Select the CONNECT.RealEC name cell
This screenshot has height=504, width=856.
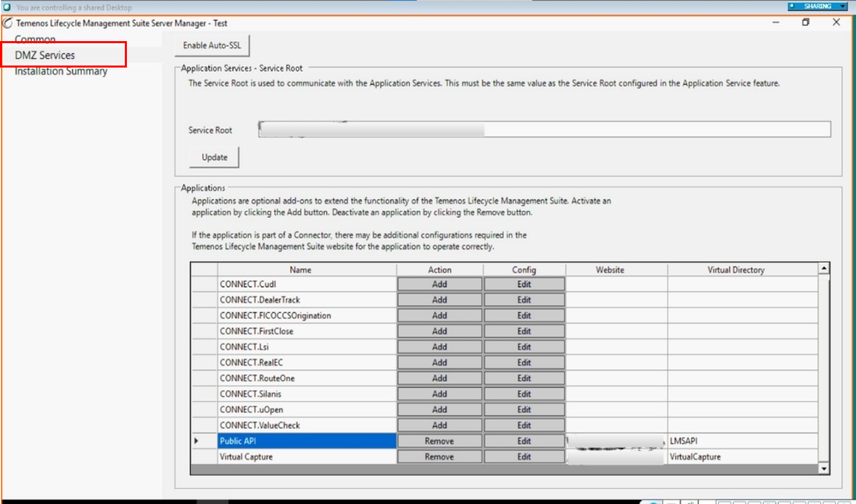[x=307, y=362]
